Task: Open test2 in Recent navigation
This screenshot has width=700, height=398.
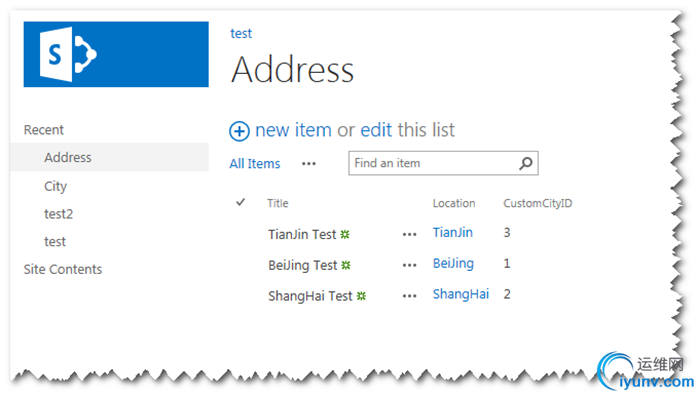Action: [x=58, y=214]
